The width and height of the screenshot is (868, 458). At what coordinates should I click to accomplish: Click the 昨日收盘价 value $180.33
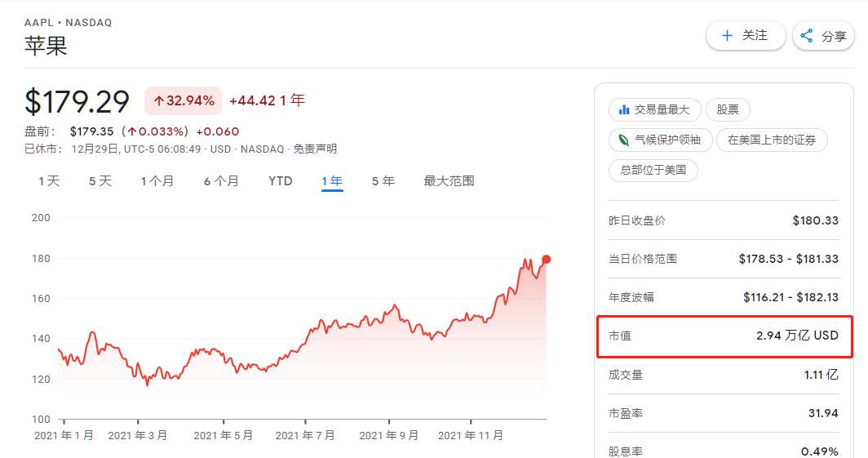pyautogui.click(x=816, y=220)
